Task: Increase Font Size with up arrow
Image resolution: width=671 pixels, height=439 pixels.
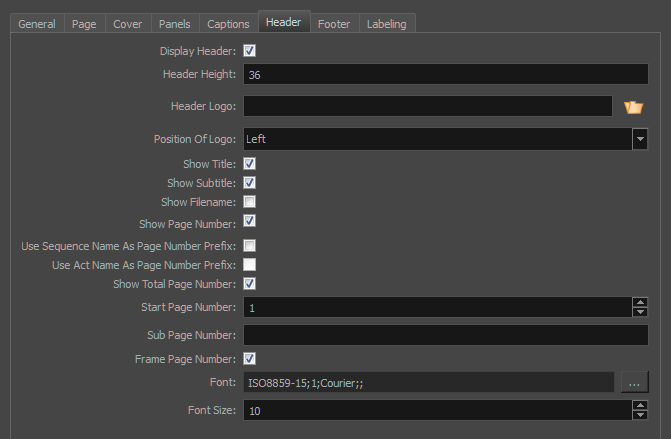Action: [x=640, y=405]
